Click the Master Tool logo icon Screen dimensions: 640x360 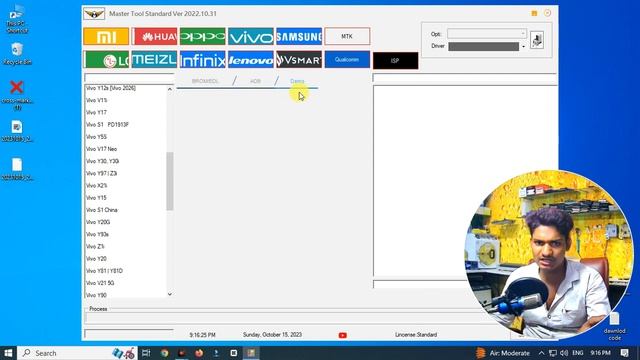pos(94,14)
